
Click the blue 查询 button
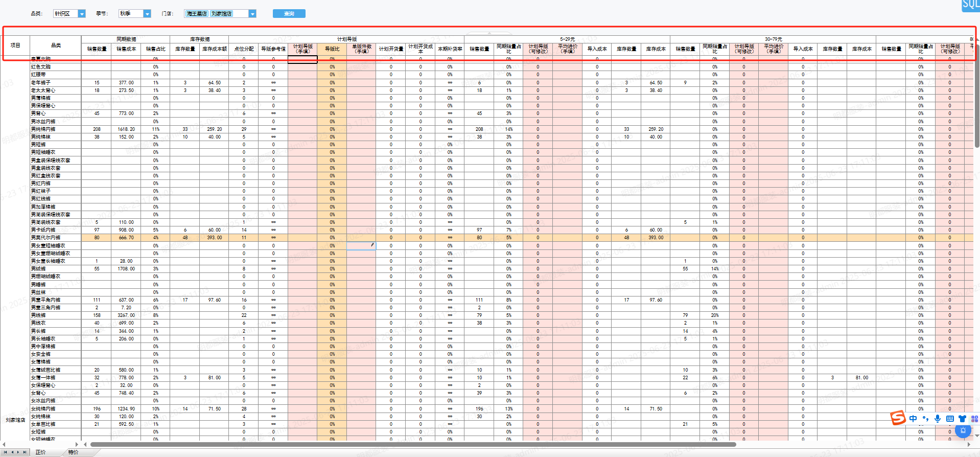click(289, 14)
